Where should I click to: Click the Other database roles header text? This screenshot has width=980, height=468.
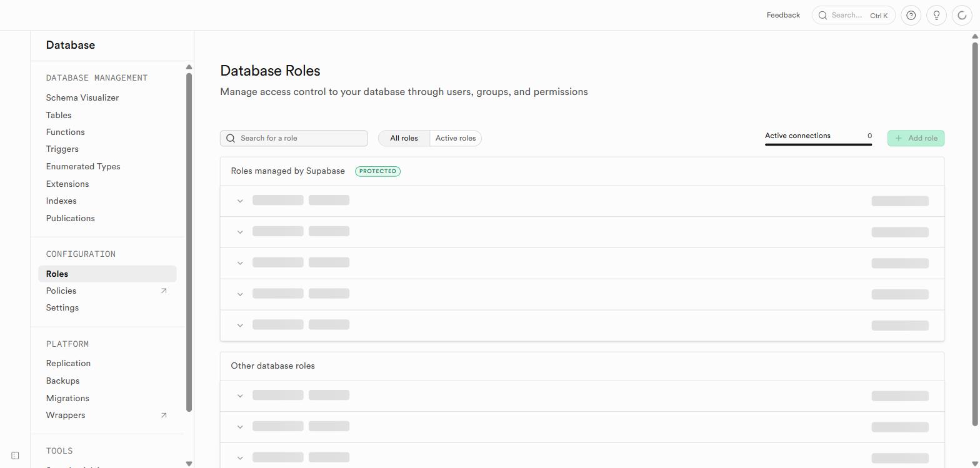(x=272, y=366)
